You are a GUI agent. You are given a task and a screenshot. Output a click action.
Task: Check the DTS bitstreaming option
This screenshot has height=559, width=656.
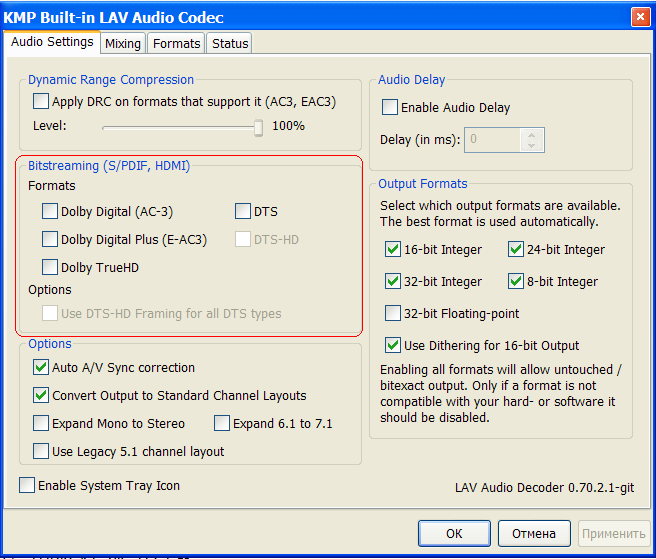[243, 211]
